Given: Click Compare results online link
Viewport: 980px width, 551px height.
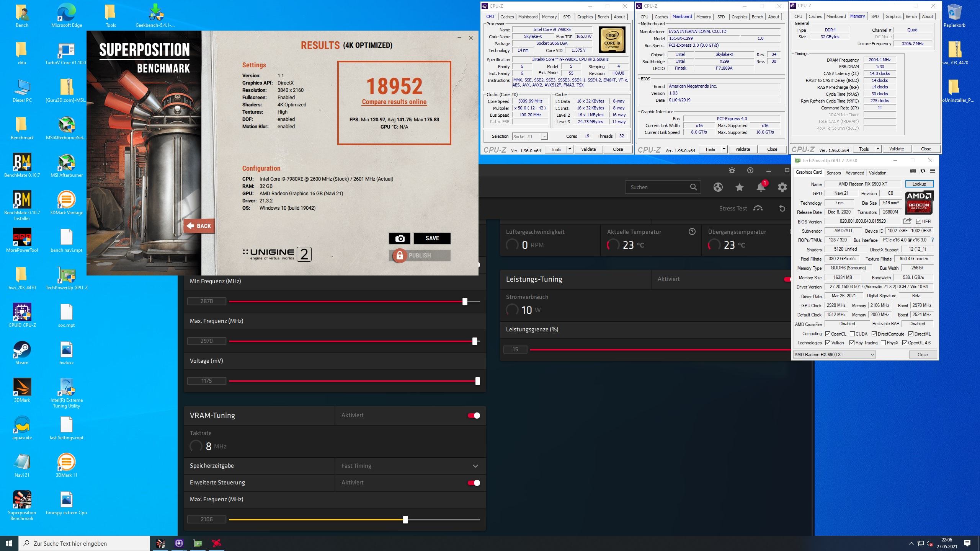Looking at the screenshot, I should (394, 102).
